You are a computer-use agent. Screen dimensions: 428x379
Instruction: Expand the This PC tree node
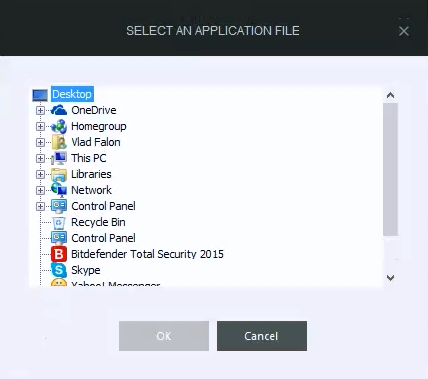click(40, 158)
